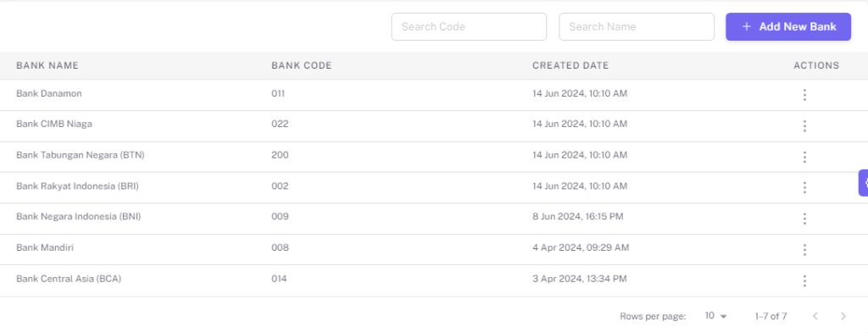Focus the Search Name field

(x=637, y=26)
